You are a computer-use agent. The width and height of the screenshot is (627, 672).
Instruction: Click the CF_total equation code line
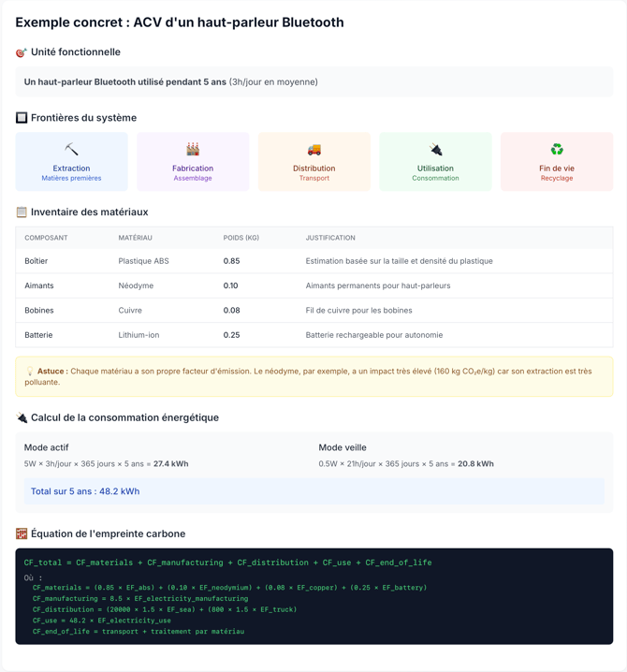pyautogui.click(x=227, y=562)
